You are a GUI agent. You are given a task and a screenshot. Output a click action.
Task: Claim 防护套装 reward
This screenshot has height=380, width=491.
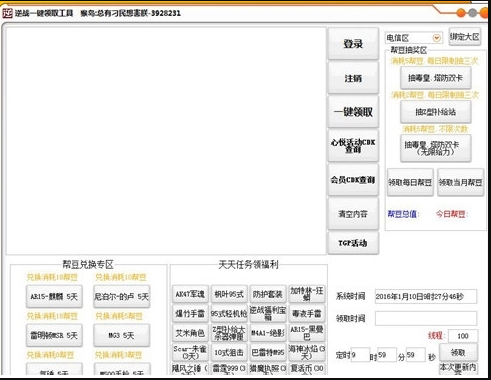[x=268, y=294]
